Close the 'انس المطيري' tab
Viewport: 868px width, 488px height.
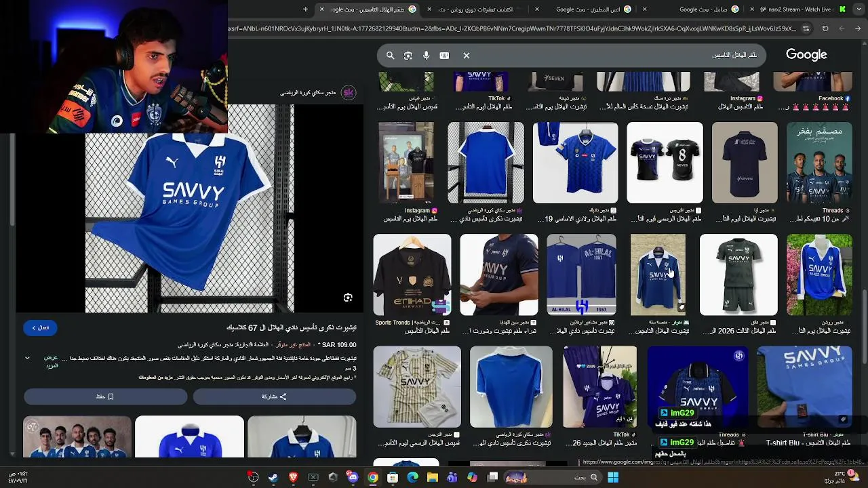point(537,9)
